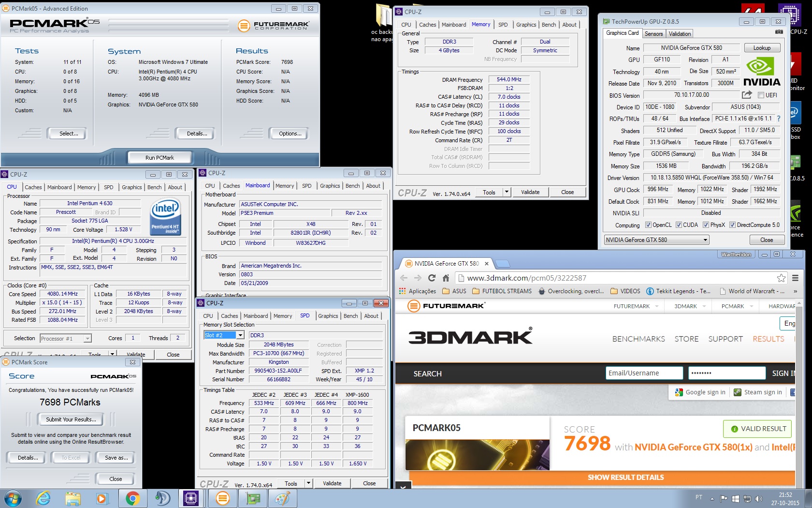812x508 pixels.
Task: Open the Caches tab in CPU-Z CPU window
Action: pyautogui.click(x=33, y=187)
